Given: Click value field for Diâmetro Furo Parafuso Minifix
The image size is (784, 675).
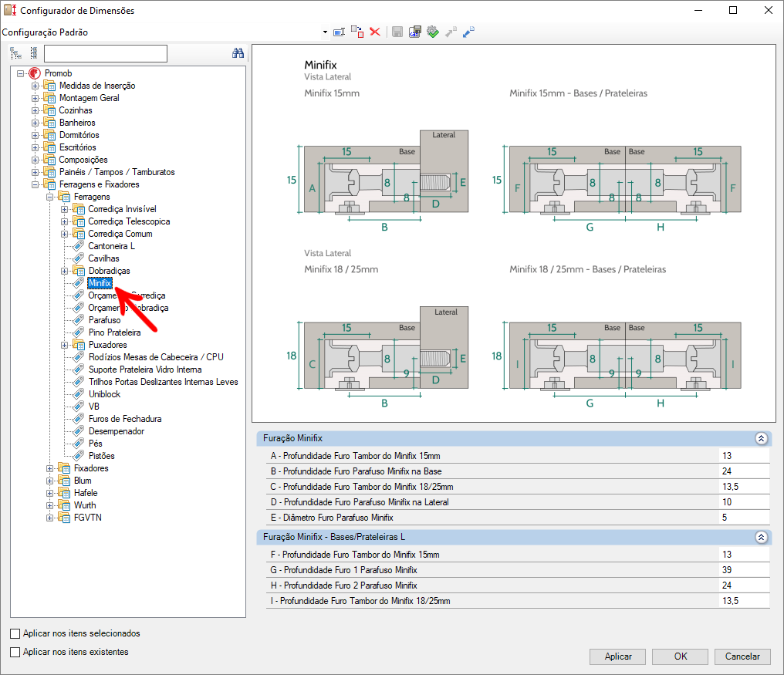Looking at the screenshot, I should click(744, 518).
